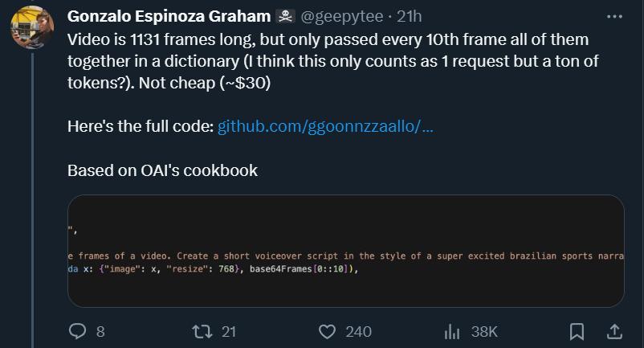Image resolution: width=644 pixels, height=348 pixels.
Task: Like the tweet with heart icon
Action: click(x=327, y=331)
